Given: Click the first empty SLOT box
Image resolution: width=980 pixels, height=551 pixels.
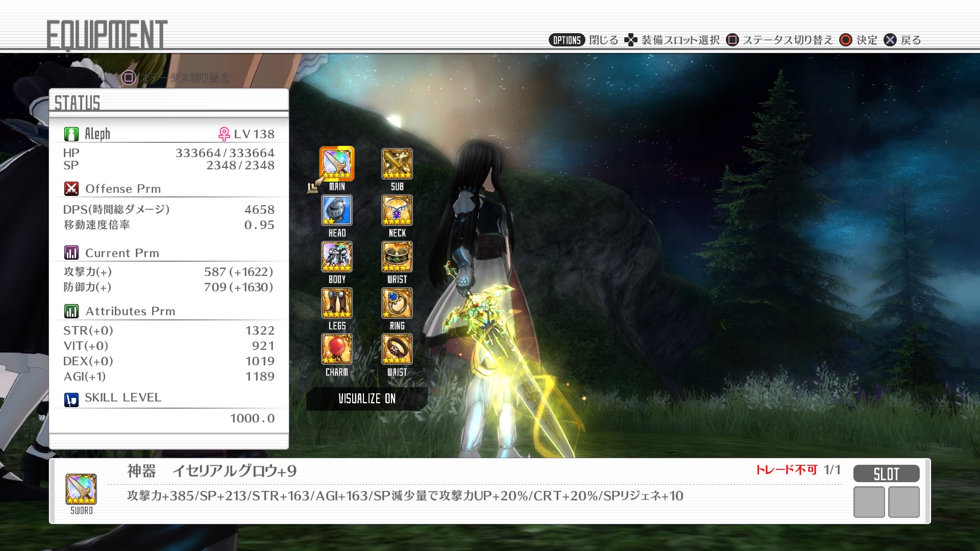Looking at the screenshot, I should coord(869,502).
